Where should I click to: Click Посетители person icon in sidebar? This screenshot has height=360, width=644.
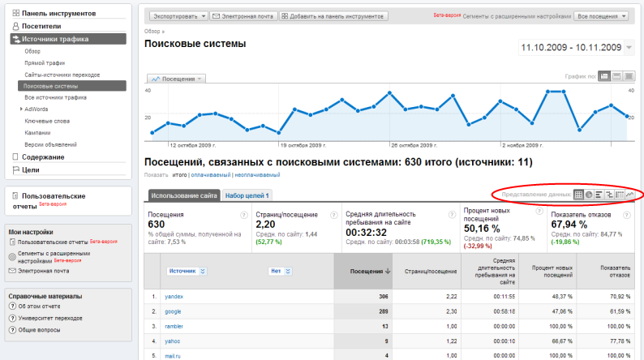coord(16,26)
